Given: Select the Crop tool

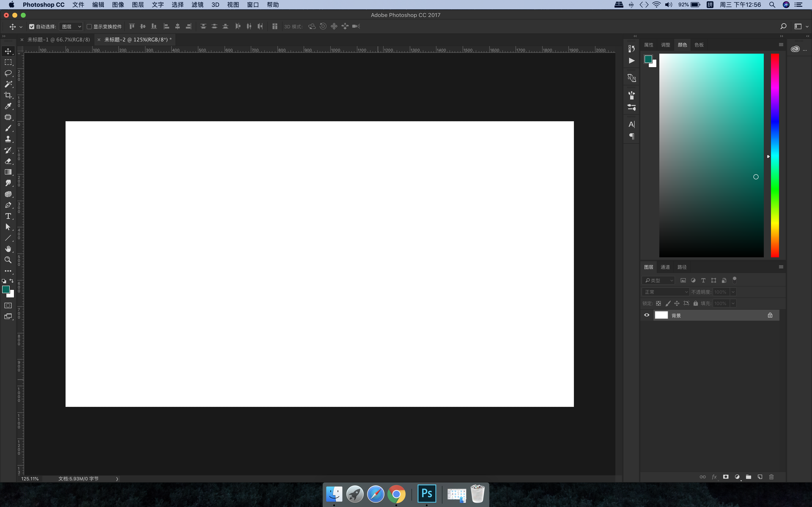Looking at the screenshot, I should 8,95.
